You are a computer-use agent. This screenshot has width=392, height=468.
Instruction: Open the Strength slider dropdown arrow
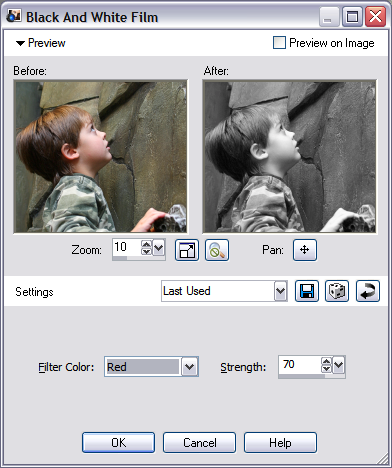pos(339,365)
